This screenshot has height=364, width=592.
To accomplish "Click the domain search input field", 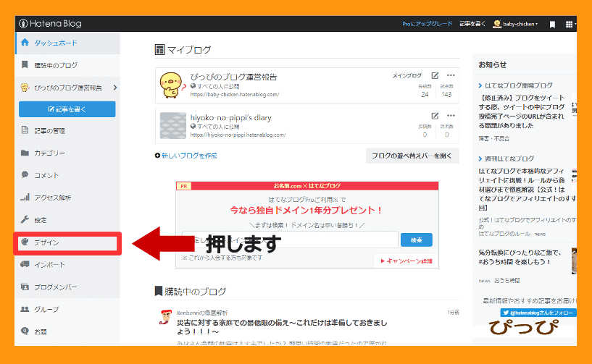I will (290, 240).
